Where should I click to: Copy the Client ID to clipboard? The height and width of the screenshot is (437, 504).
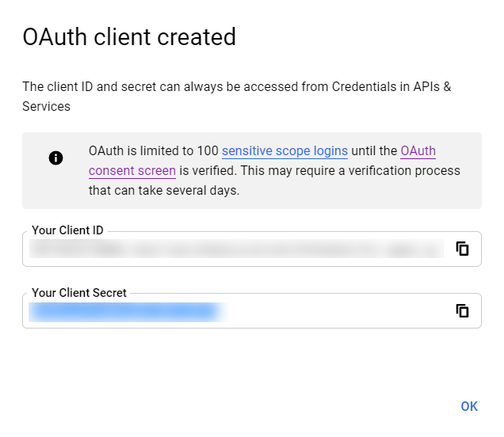[463, 249]
